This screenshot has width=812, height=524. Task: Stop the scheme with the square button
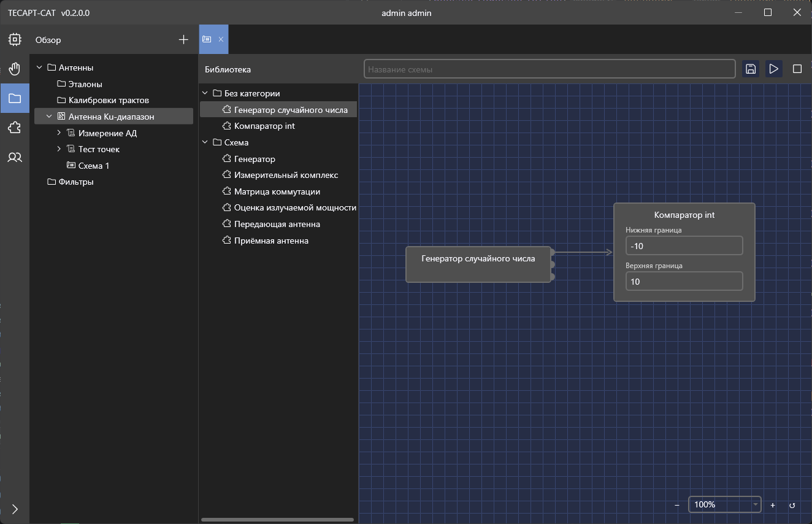[x=797, y=69]
